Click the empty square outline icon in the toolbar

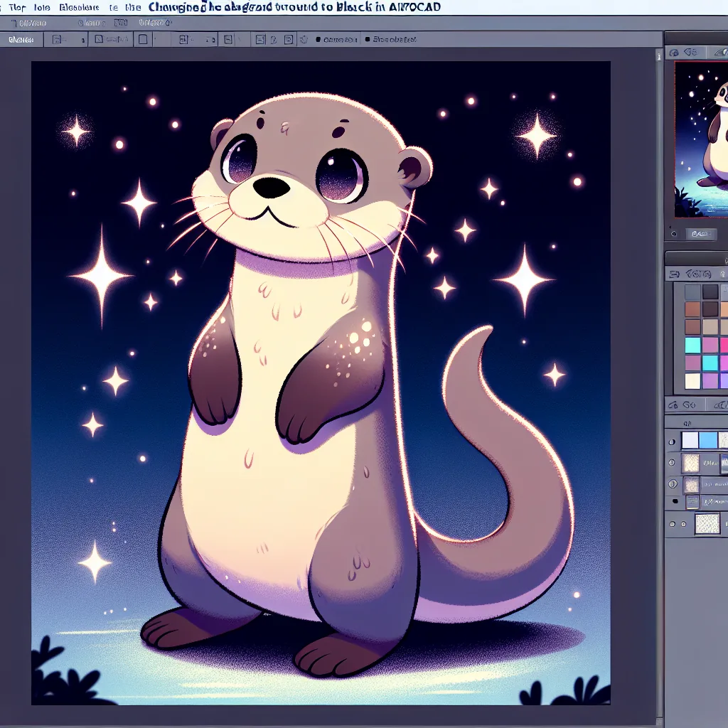point(142,40)
